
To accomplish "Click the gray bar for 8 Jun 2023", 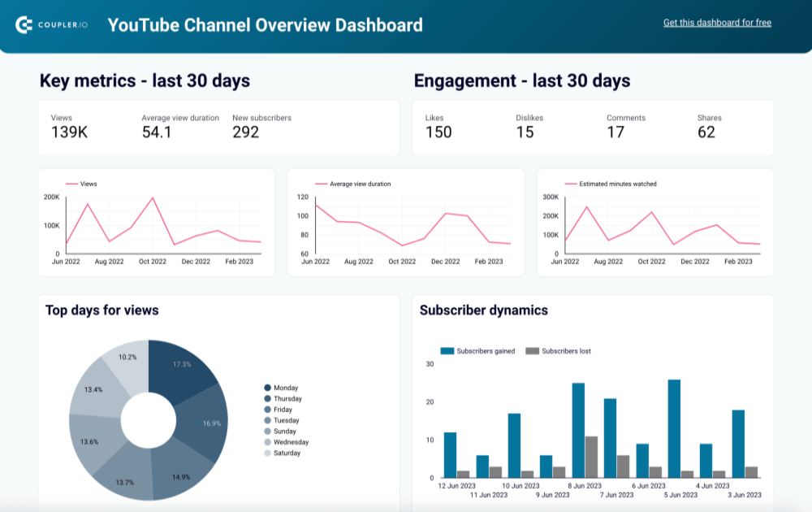I will coord(592,458).
